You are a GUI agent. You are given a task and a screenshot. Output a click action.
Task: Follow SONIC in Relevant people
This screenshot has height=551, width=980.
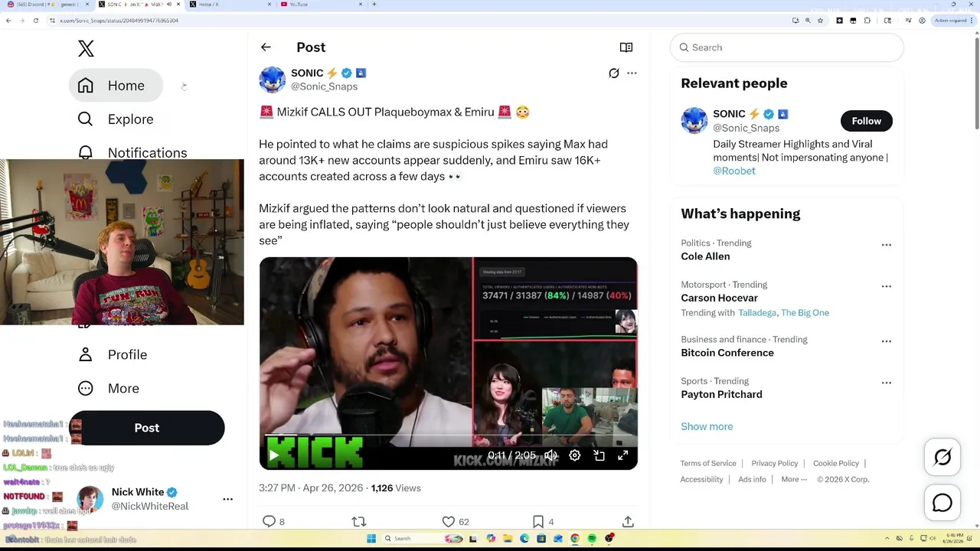click(867, 121)
